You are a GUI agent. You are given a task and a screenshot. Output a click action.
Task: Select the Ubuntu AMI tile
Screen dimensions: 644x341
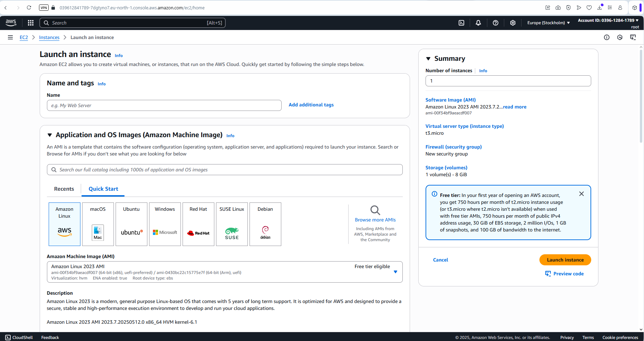point(131,224)
